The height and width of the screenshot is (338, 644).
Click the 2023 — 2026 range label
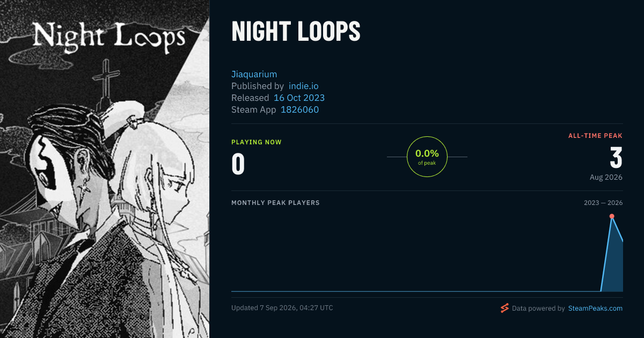point(603,203)
